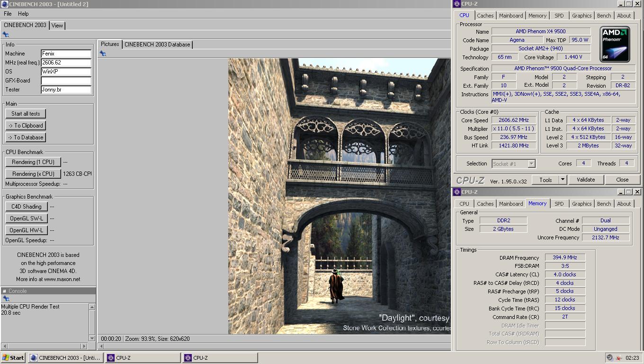The height and width of the screenshot is (364, 644).
Task: Run the OpenGL HW-L test
Action: tap(27, 230)
